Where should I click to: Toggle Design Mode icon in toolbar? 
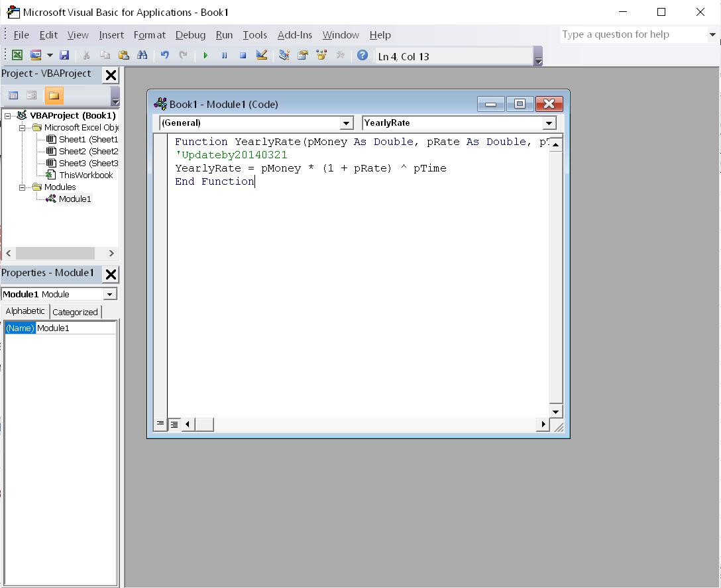tap(262, 56)
